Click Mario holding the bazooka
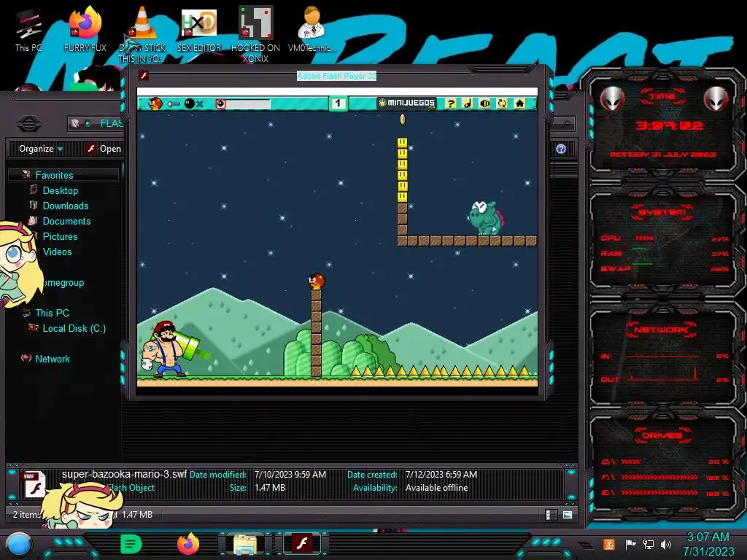This screenshot has height=560, width=747. [x=169, y=349]
